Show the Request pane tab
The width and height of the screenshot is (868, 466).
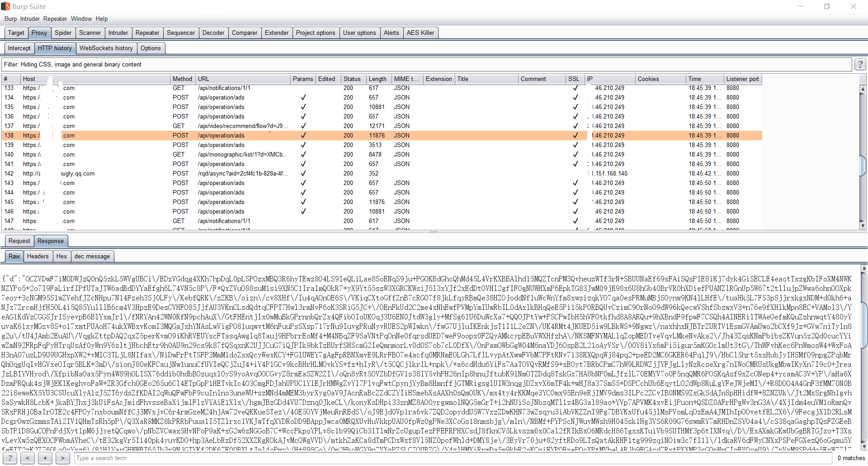click(x=19, y=241)
